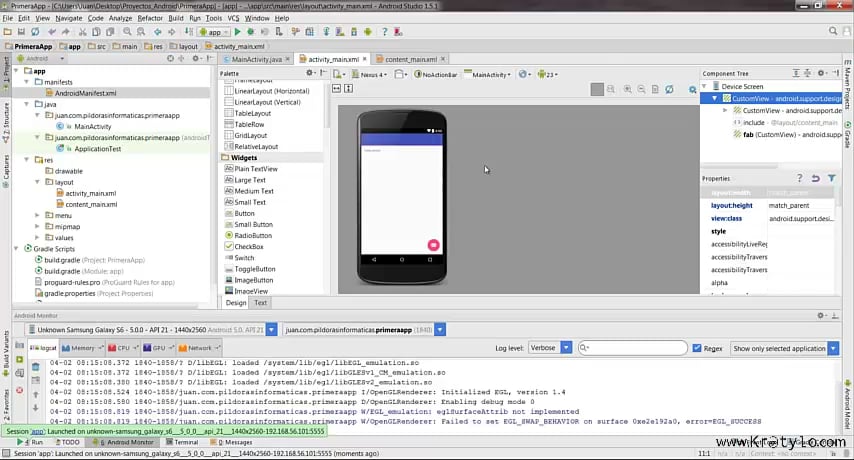Open the Build menu
854x460 pixels.
pyautogui.click(x=176, y=18)
